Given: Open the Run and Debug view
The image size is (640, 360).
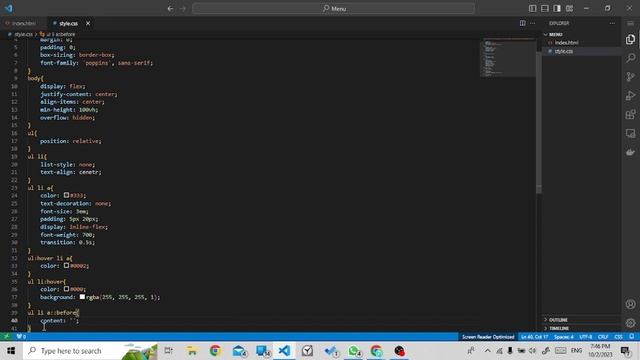Looking at the screenshot, I should point(630,96).
